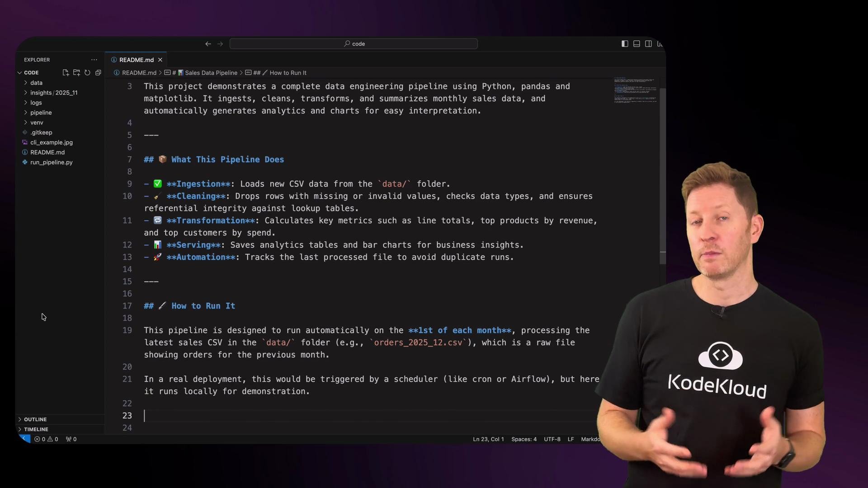Click the Ln 23, Col 1 indicator
The height and width of the screenshot is (488, 868).
[488, 439]
